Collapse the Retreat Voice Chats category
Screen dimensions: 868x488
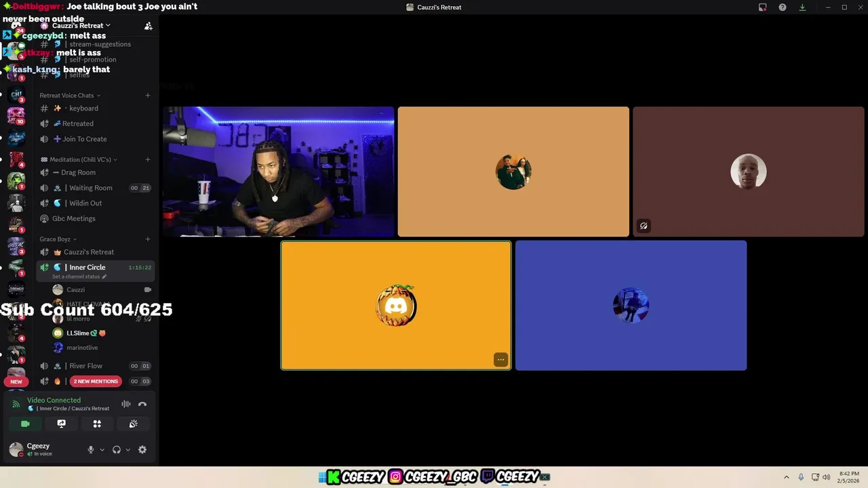pyautogui.click(x=70, y=96)
